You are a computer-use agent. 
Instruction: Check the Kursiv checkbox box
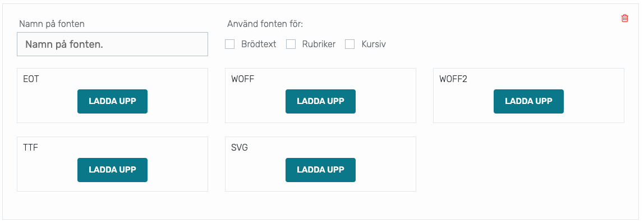[x=350, y=44]
